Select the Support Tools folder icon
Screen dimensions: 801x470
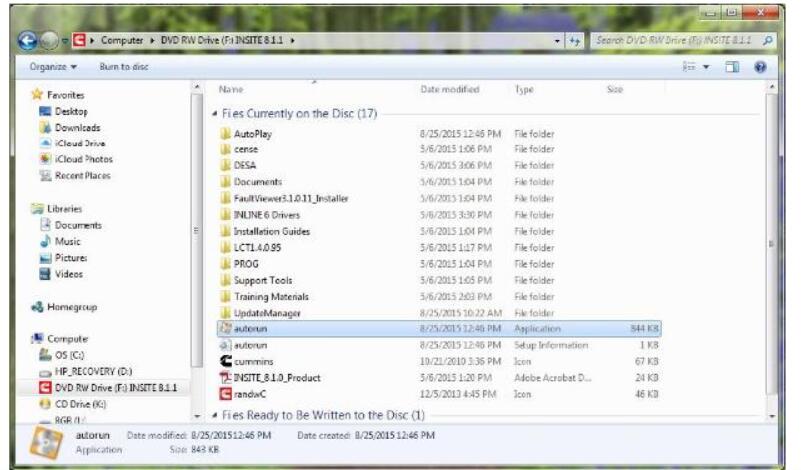point(225,280)
